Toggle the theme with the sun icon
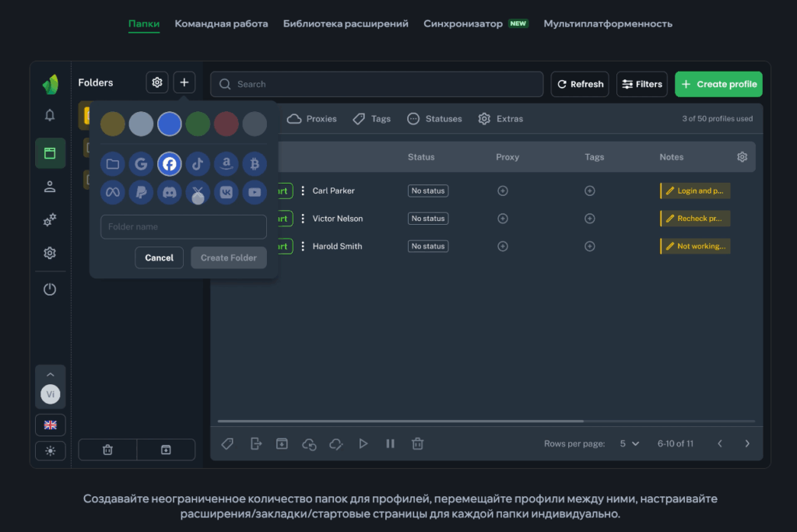The width and height of the screenshot is (797, 532). pyautogui.click(x=50, y=450)
